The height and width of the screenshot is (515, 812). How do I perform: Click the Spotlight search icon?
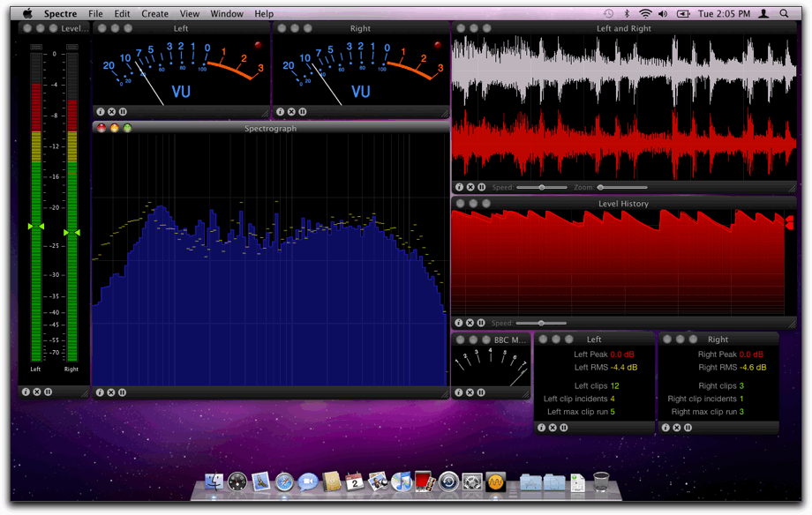tap(784, 13)
